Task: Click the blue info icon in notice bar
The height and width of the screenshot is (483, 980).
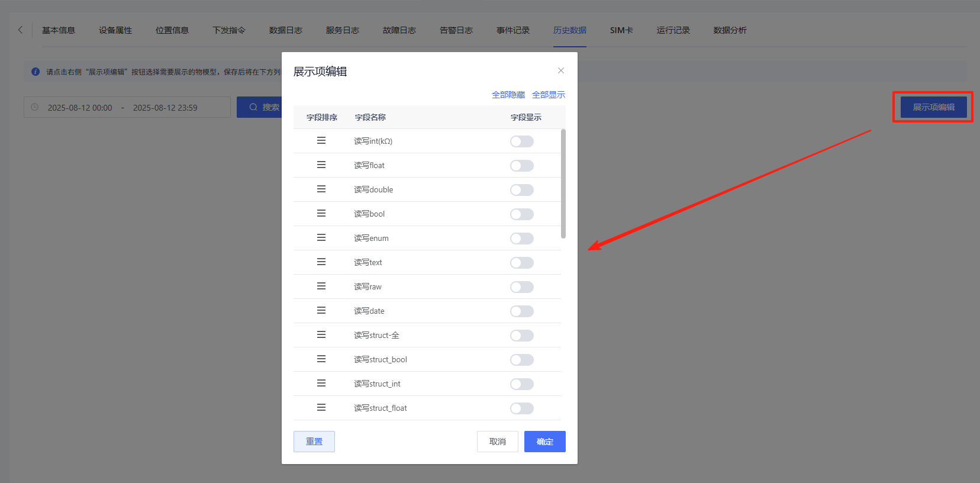Action: (x=36, y=72)
